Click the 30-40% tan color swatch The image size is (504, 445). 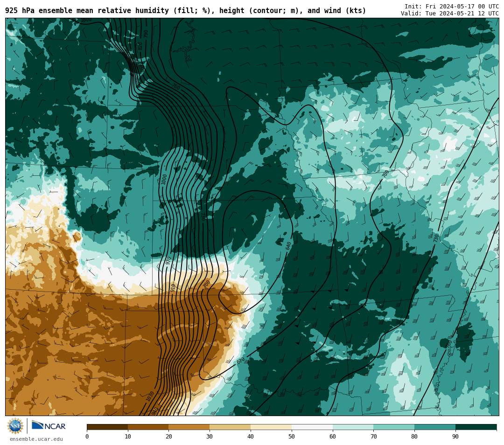coord(230,427)
